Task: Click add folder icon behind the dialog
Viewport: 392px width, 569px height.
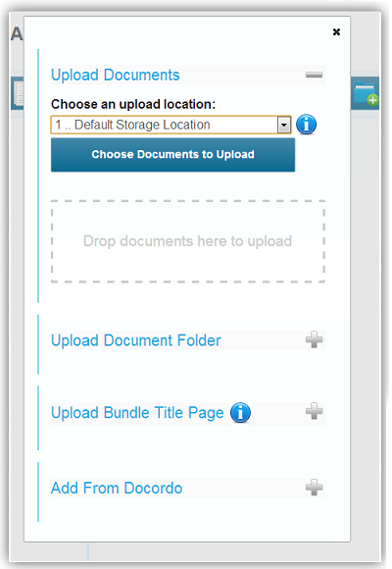Action: 366,93
